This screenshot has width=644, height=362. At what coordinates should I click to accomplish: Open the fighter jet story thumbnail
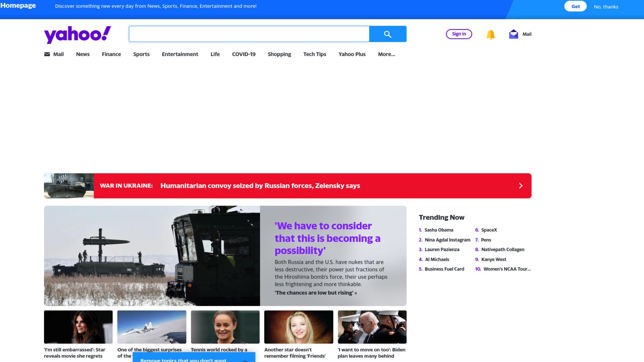152,327
